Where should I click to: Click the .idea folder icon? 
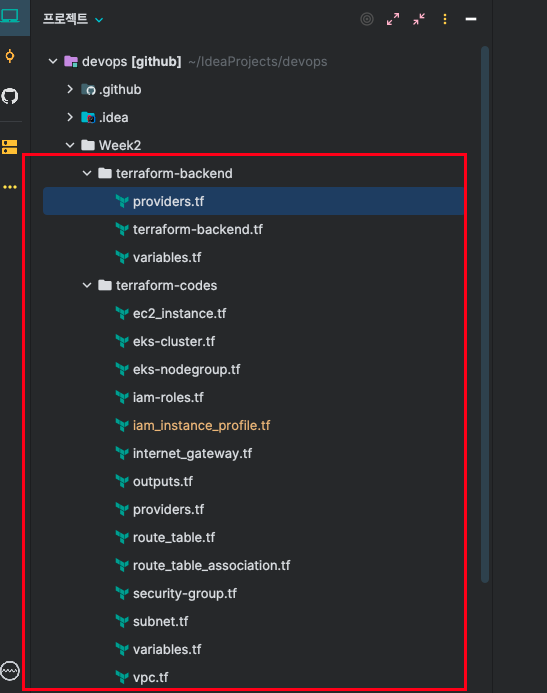(88, 118)
